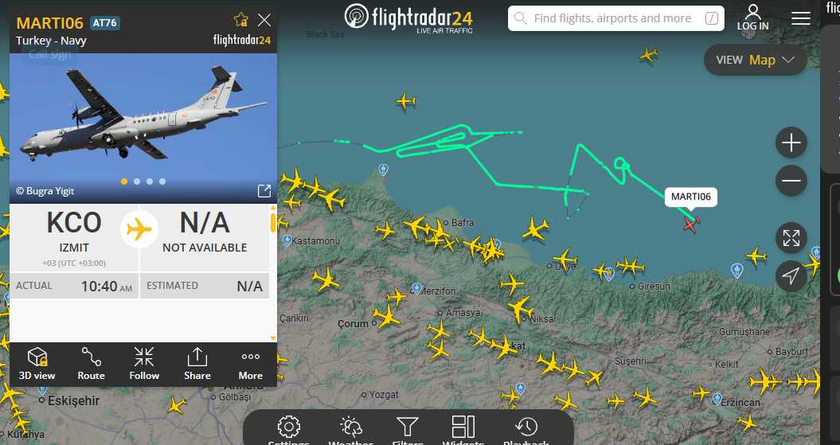Open the More options menu
The width and height of the screenshot is (840, 445).
[x=250, y=364]
